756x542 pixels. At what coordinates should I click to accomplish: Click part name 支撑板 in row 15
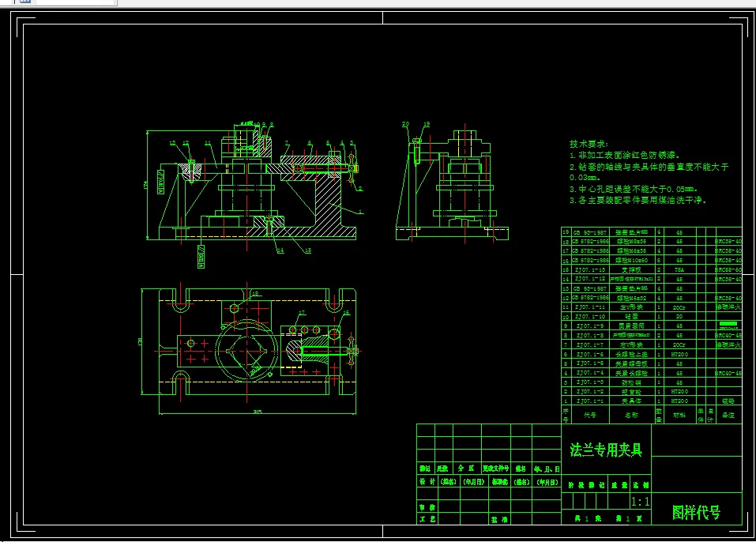pos(631,269)
